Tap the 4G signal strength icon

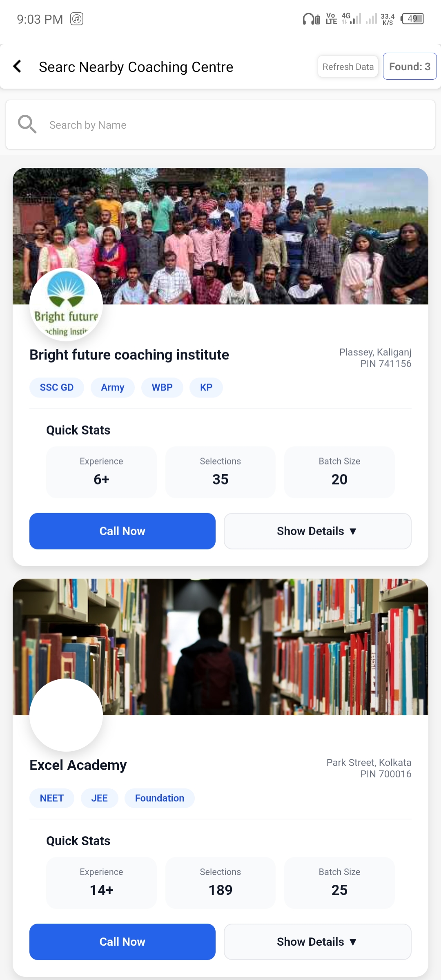click(352, 18)
